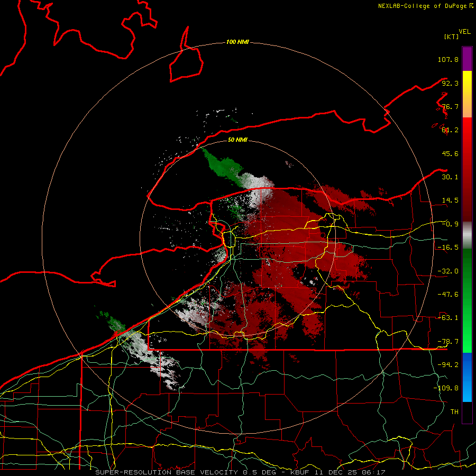Click the 107.8 legend value
This screenshot has width=476, height=476.
click(448, 59)
